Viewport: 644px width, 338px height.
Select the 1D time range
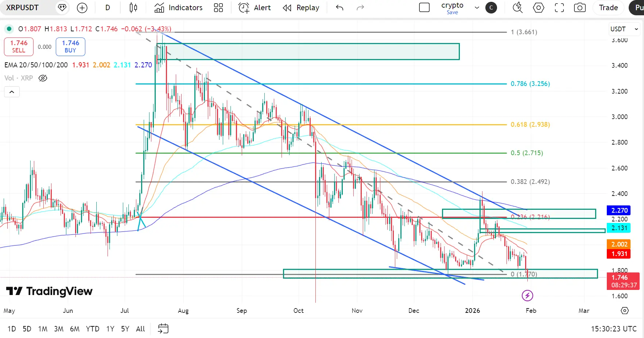12,329
